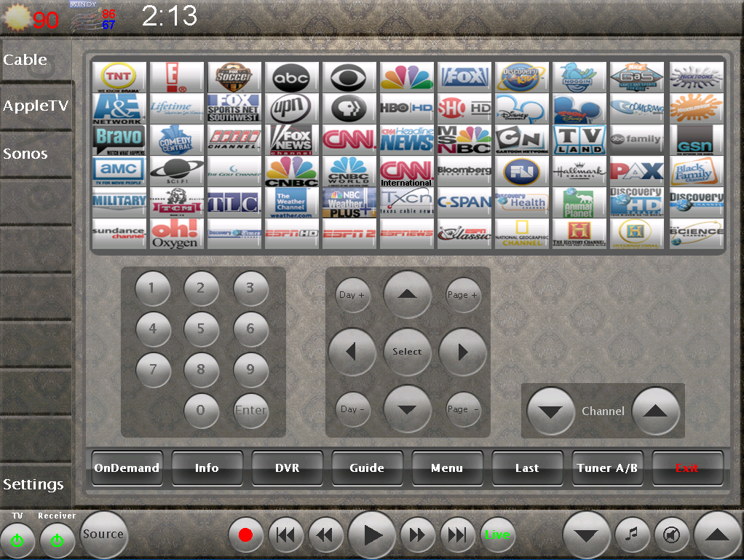Viewport: 744px width, 560px height.
Task: Open the Fox Soccer channel
Action: (x=234, y=77)
